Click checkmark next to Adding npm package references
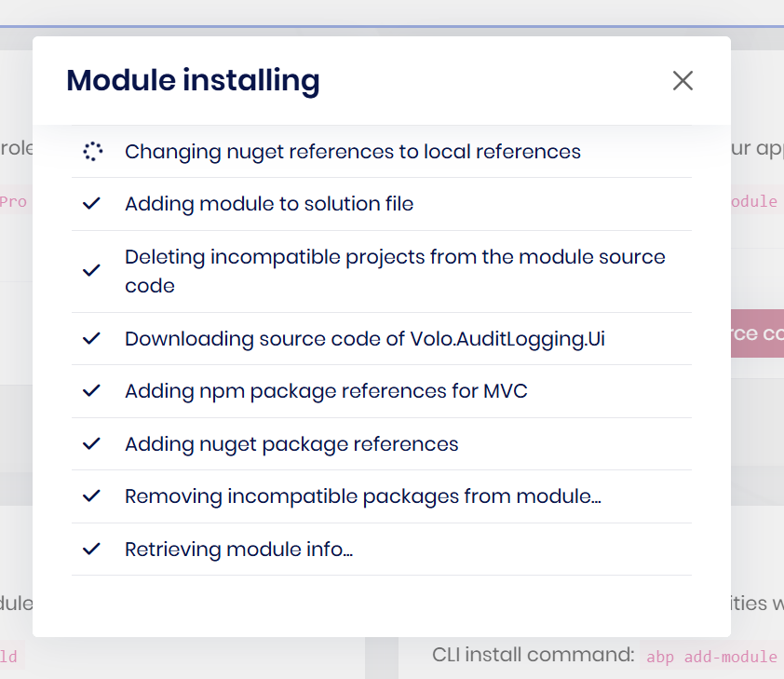Screen dimensions: 784x679 [91, 391]
